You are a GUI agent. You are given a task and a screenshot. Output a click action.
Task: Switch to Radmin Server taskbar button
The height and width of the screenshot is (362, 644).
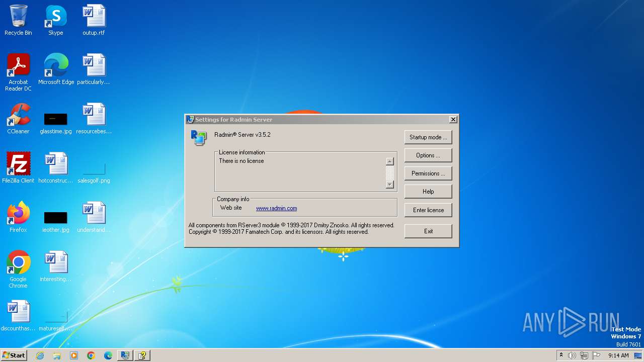(125, 355)
